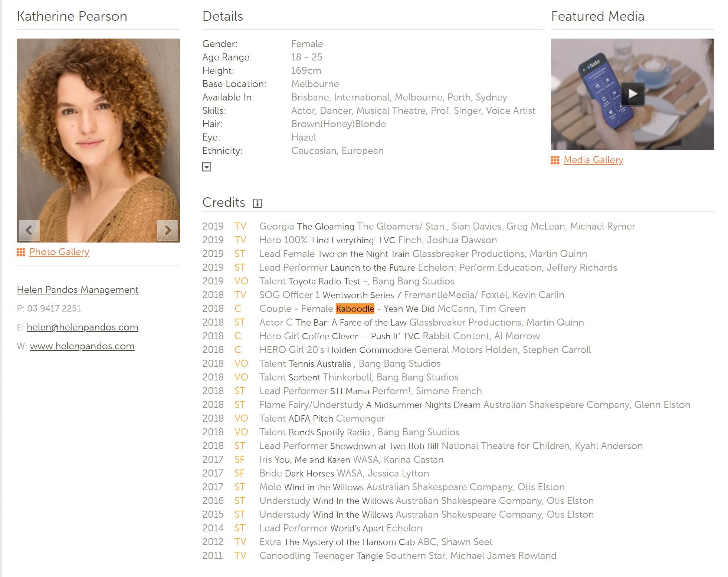
Task: Click helen@helenpandos.com email link
Action: pos(82,327)
